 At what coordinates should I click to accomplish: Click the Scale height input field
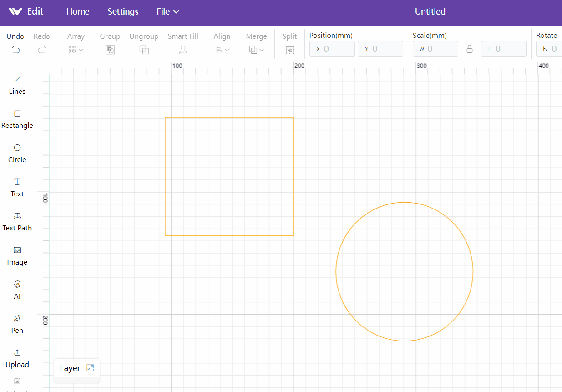pos(504,49)
